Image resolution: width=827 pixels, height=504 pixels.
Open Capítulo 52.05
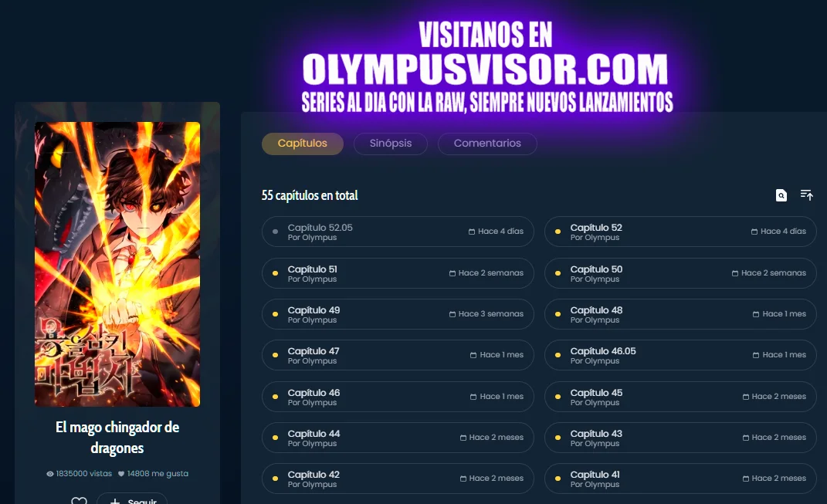[398, 232]
